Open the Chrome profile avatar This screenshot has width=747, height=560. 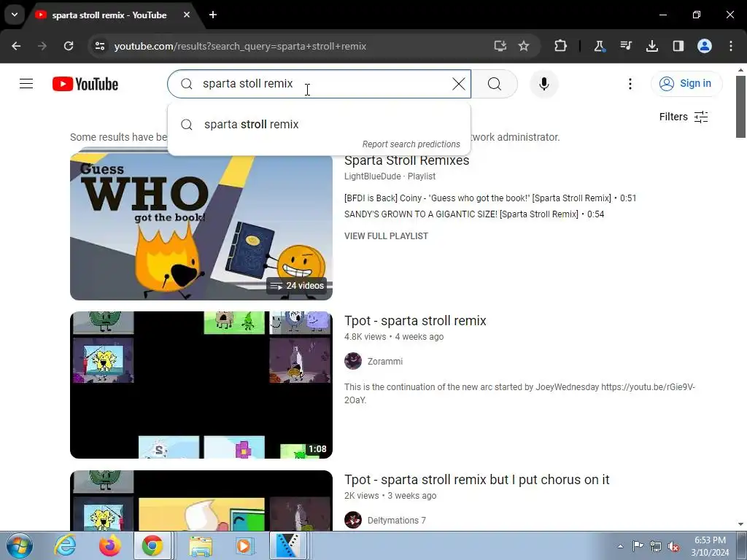pos(705,46)
